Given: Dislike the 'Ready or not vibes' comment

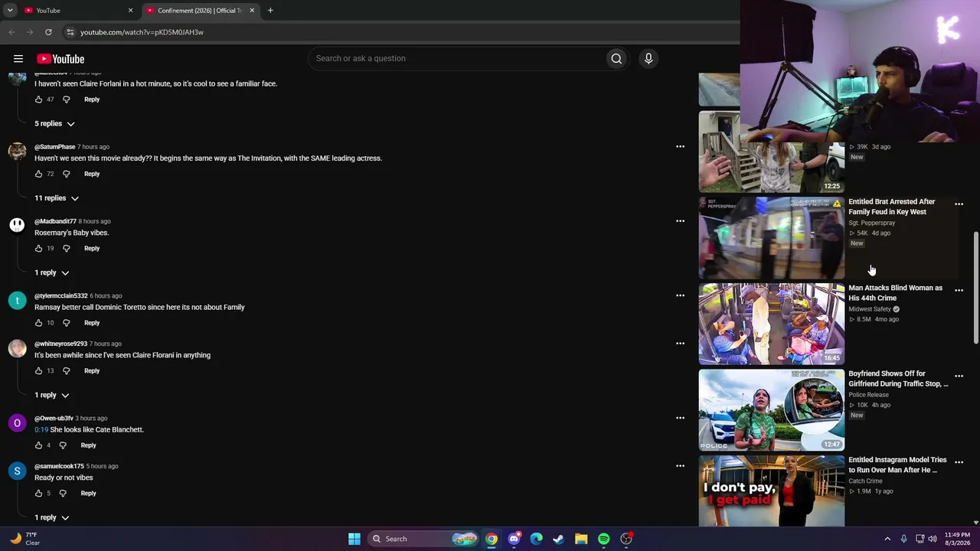Looking at the screenshot, I should 63,493.
